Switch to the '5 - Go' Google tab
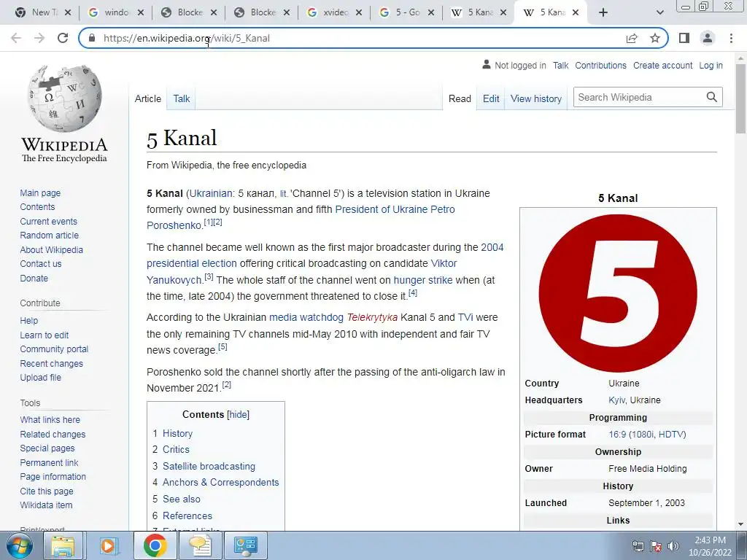The height and width of the screenshot is (560, 747). (407, 13)
